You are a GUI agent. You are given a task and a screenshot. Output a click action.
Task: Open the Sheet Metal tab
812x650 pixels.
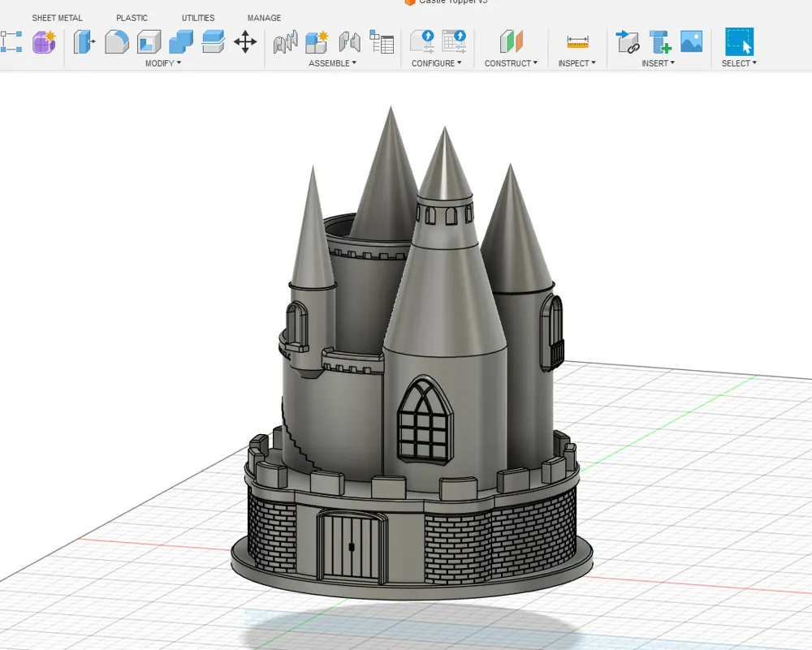click(x=57, y=18)
